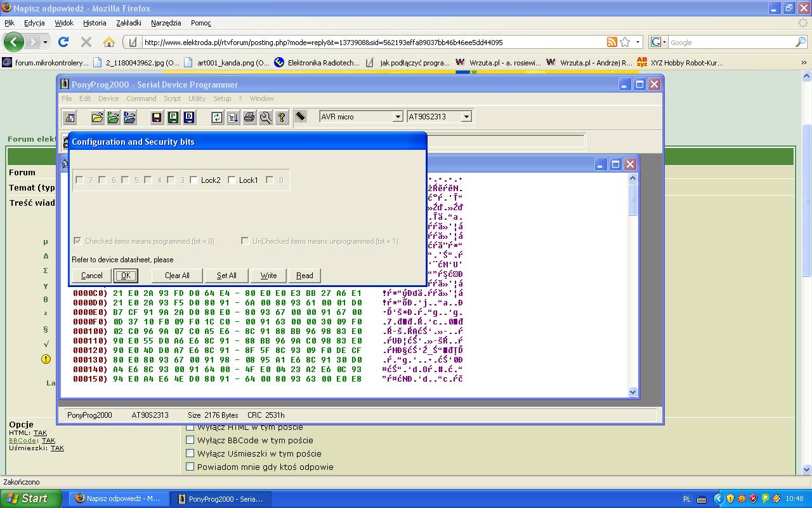Screen dimensions: 812x508
Task: Confirm the security bits dialog with OK
Action: point(126,276)
